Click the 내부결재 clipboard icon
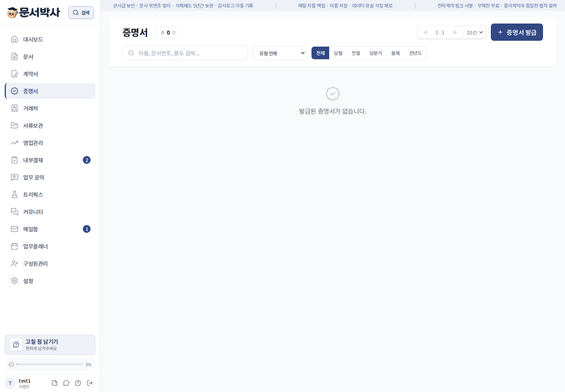 [15, 160]
